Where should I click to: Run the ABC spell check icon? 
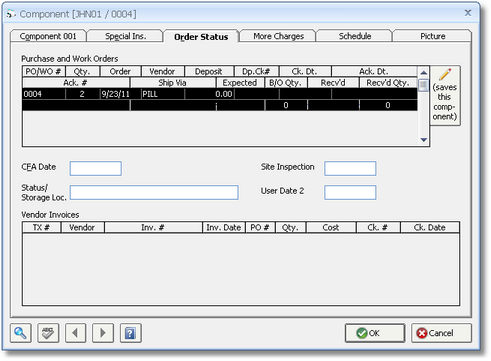click(48, 333)
